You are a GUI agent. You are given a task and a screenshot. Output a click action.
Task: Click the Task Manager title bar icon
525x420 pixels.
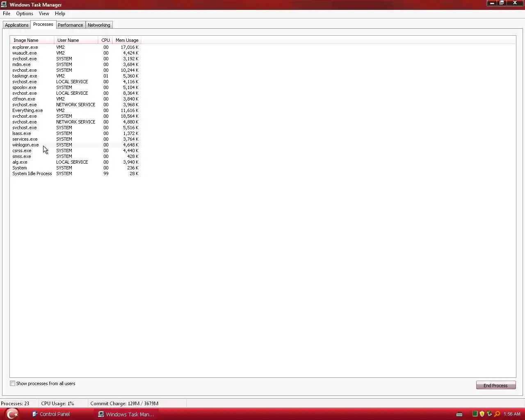point(4,5)
